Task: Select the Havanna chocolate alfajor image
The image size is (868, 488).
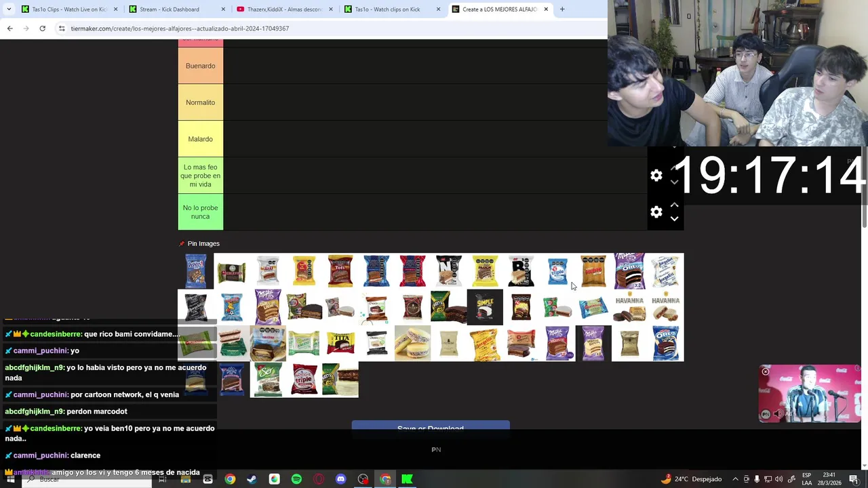Action: pyautogui.click(x=630, y=307)
